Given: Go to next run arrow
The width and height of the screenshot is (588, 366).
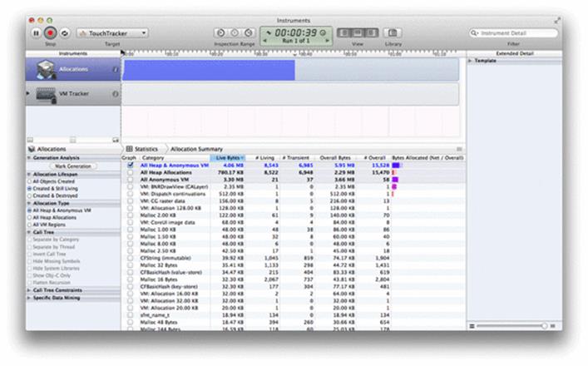Looking at the screenshot, I should tap(328, 41).
